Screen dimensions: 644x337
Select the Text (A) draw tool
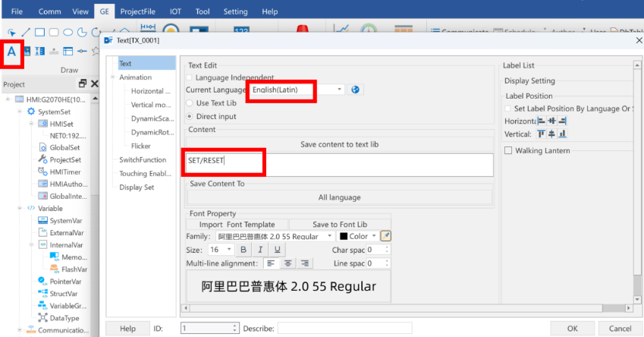[x=11, y=52]
